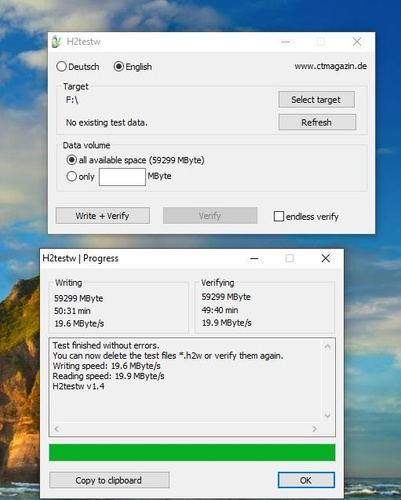Minimize the H2testw Progress window
Image resolution: width=401 pixels, height=500 pixels.
254,258
